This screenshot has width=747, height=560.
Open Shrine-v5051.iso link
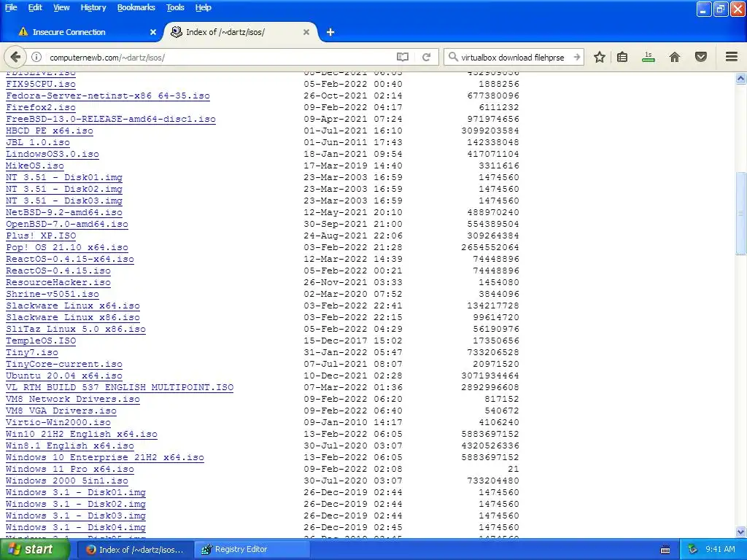[x=53, y=294]
